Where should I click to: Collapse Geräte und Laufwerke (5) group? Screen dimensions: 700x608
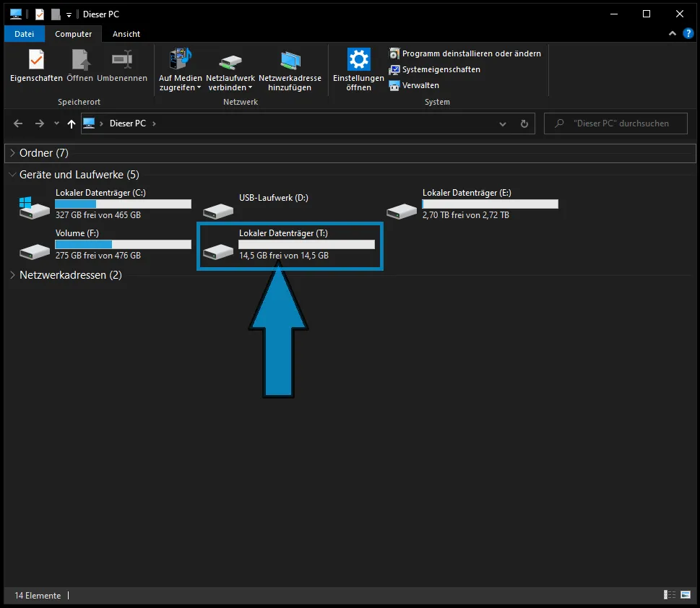tap(12, 175)
